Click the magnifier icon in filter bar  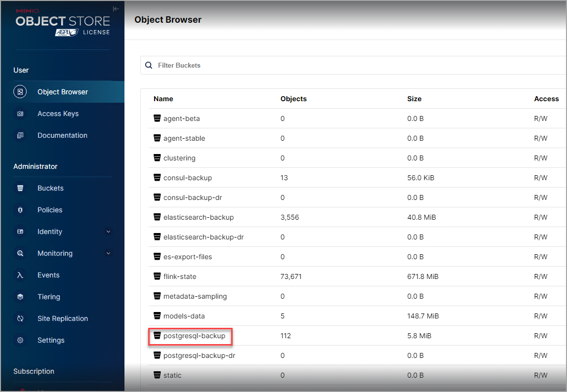tap(149, 65)
